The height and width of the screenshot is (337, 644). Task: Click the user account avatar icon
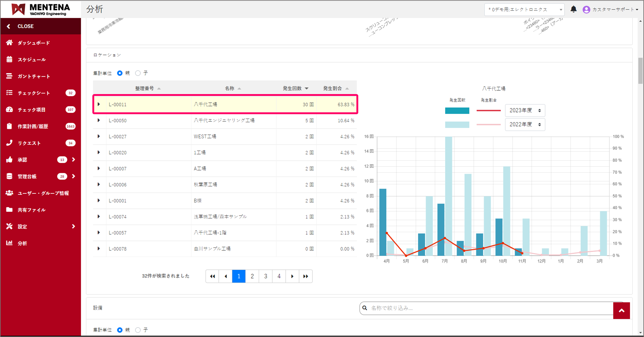pos(586,10)
